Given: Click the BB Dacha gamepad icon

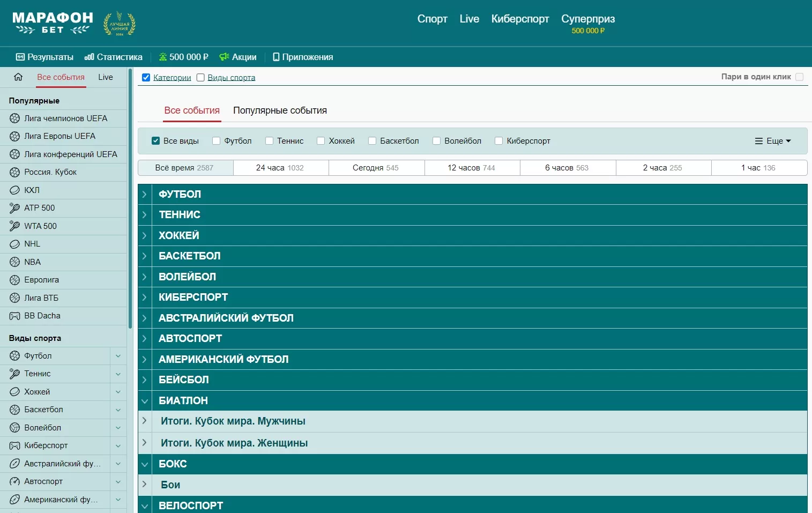Looking at the screenshot, I should tap(14, 316).
